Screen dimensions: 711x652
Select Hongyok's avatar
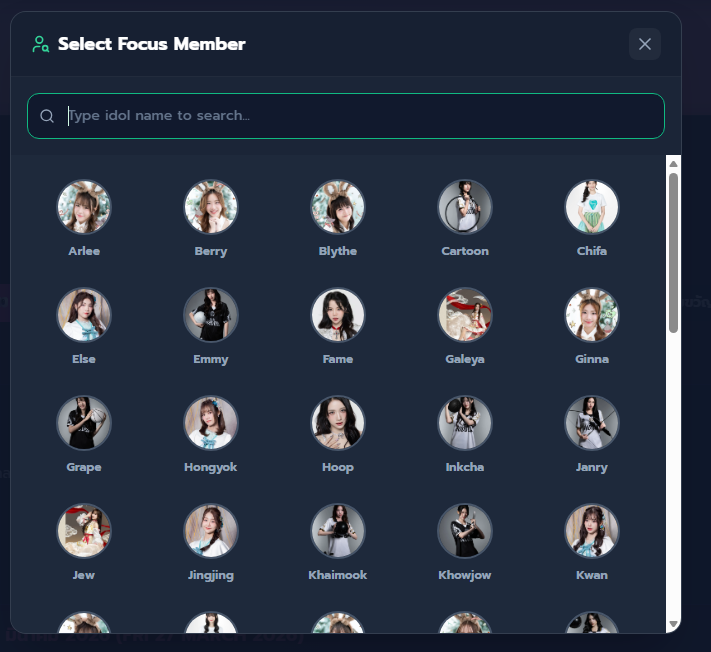point(211,423)
